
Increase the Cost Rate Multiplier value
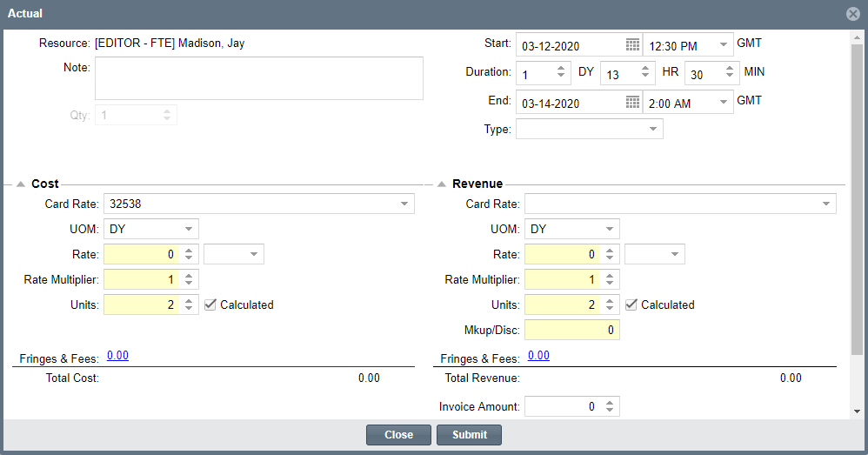click(x=189, y=276)
